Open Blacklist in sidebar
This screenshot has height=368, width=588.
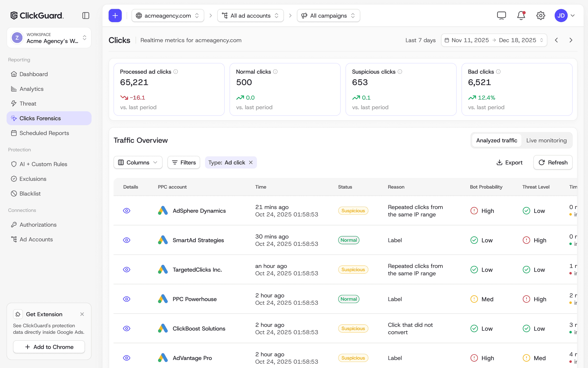[49, 193]
